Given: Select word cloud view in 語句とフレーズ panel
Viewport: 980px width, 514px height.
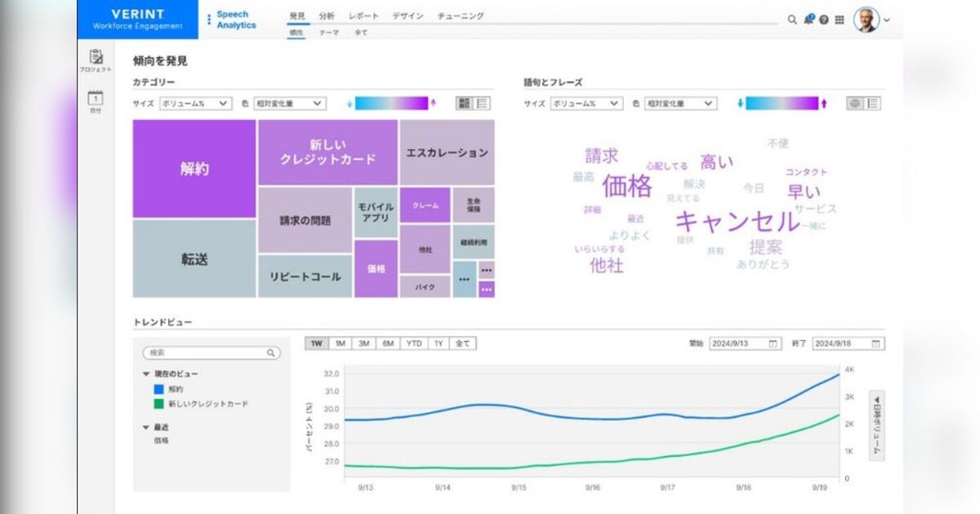Looking at the screenshot, I should (855, 104).
